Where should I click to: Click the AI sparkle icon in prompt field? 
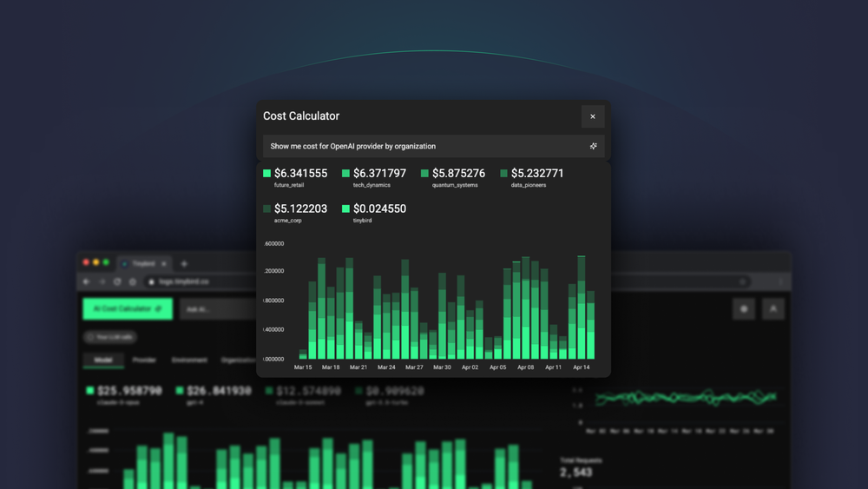594,146
